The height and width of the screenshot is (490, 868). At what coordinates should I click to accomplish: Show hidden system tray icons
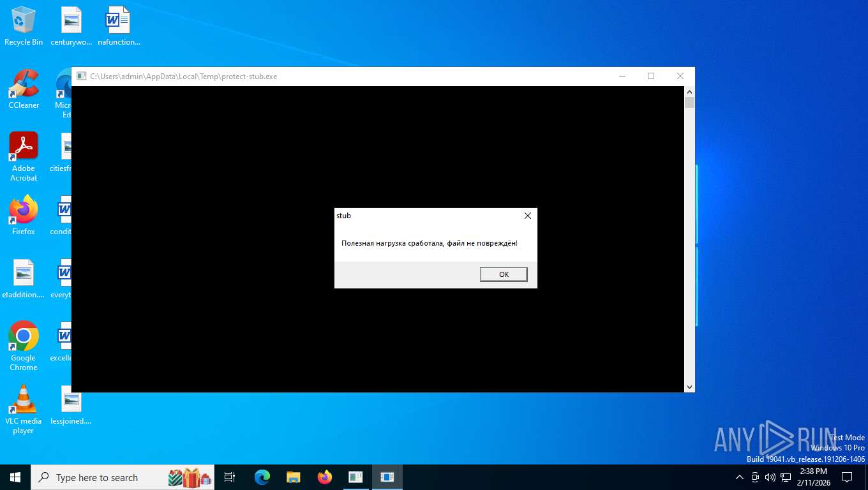(x=740, y=477)
